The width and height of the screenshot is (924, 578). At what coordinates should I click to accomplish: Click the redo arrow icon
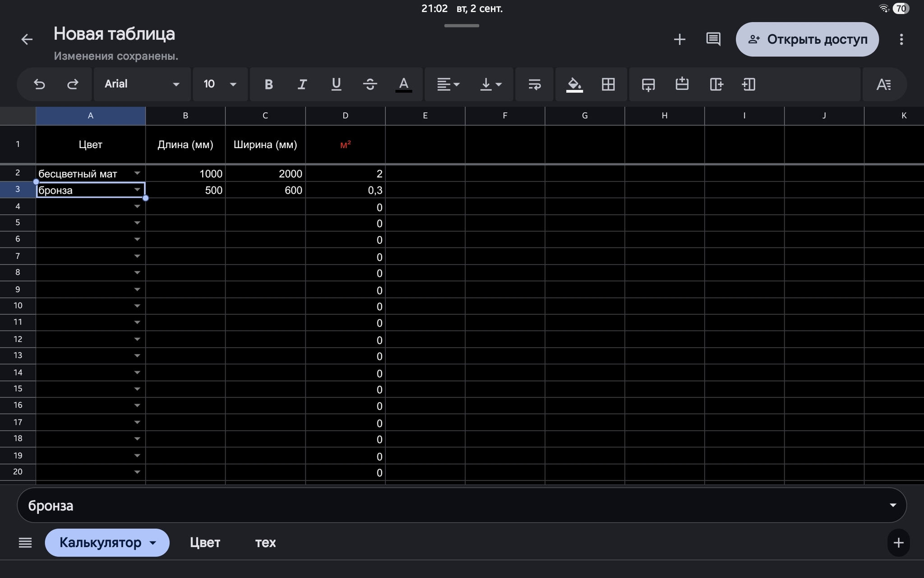coord(73,84)
